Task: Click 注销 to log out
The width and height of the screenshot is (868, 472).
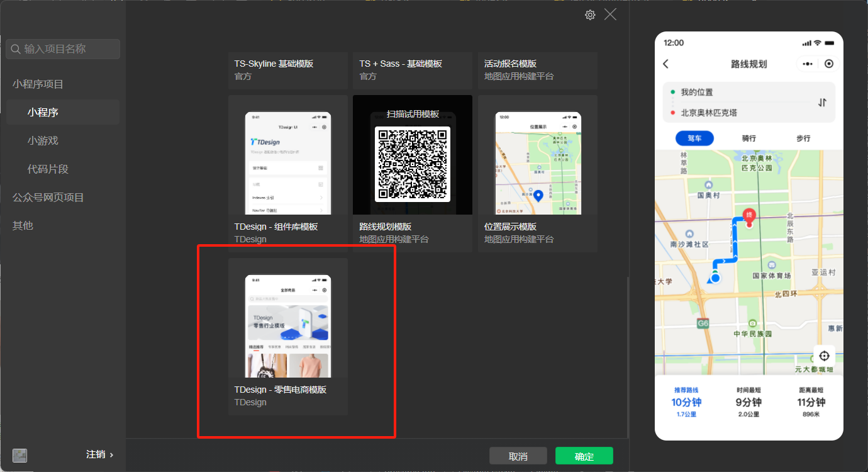Action: [x=96, y=454]
